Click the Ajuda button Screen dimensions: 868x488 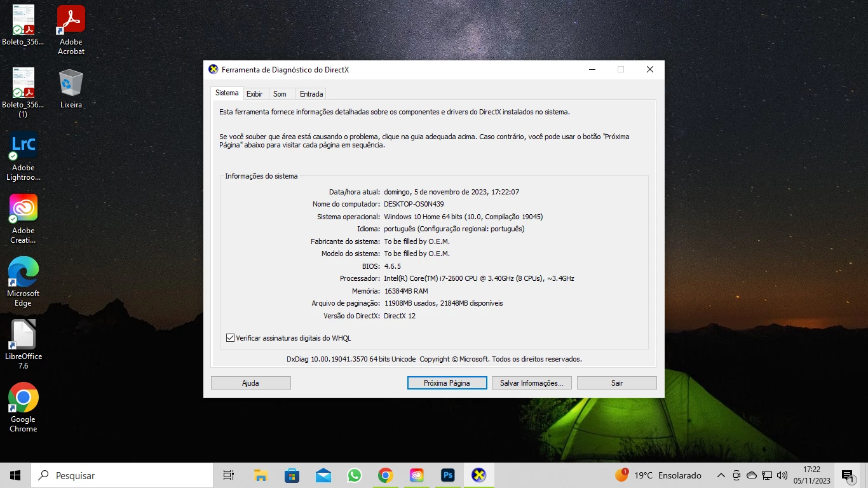coord(250,383)
